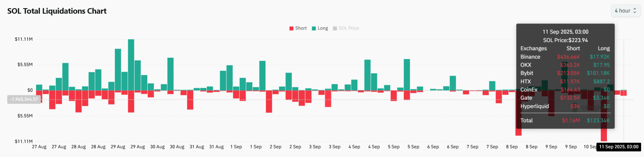Click the grey SOL Price legend square

click(335, 28)
